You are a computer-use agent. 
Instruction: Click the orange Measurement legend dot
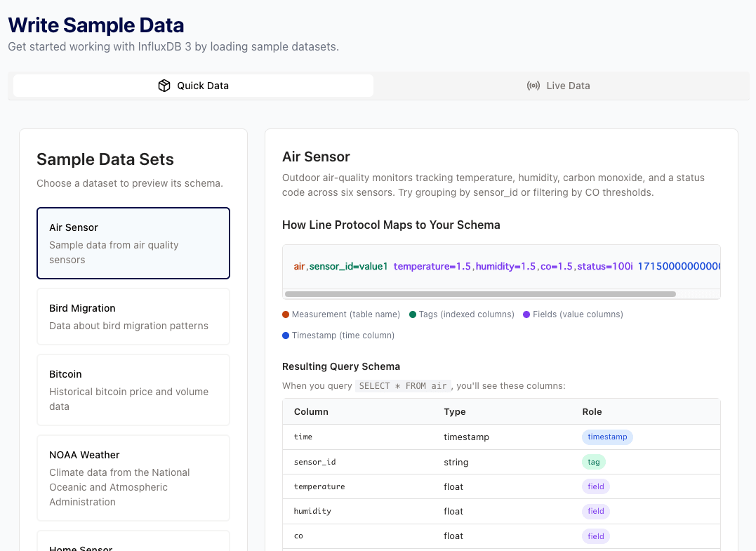286,314
